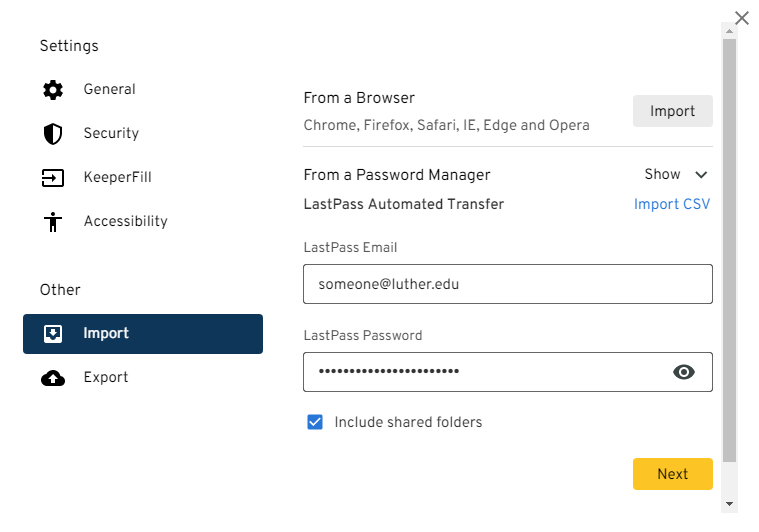Click the scrollbar down arrow

click(x=729, y=504)
